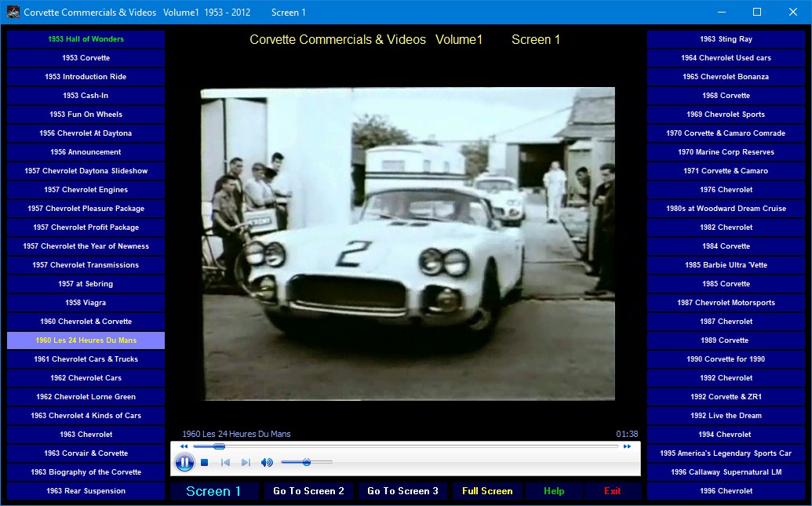This screenshot has height=506, width=812.
Task: Play 1992 Corvette & ZR1
Action: pos(726,397)
